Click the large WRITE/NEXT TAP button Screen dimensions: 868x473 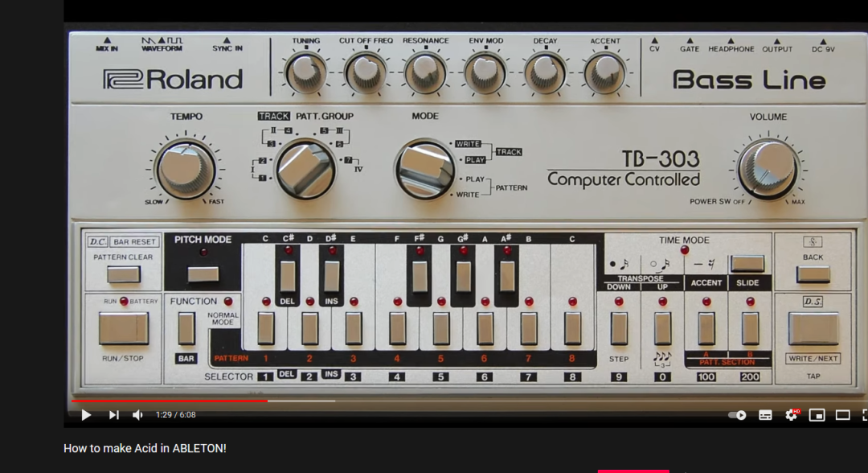(813, 328)
